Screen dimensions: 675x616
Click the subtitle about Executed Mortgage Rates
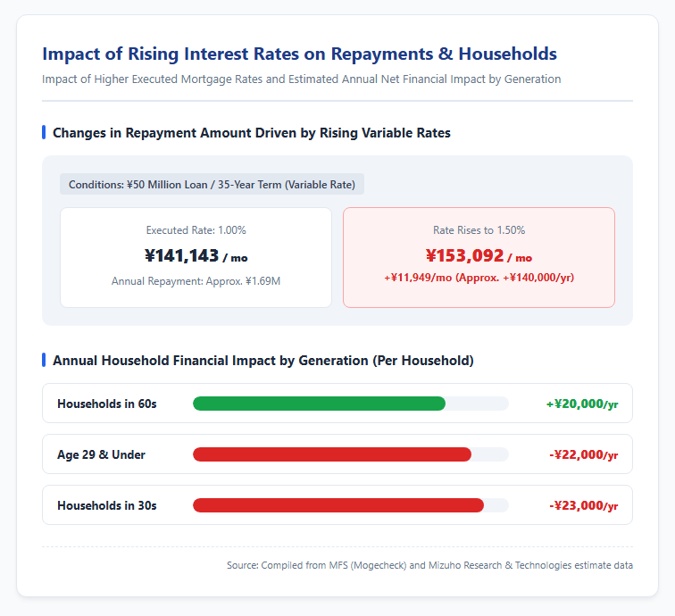302,79
